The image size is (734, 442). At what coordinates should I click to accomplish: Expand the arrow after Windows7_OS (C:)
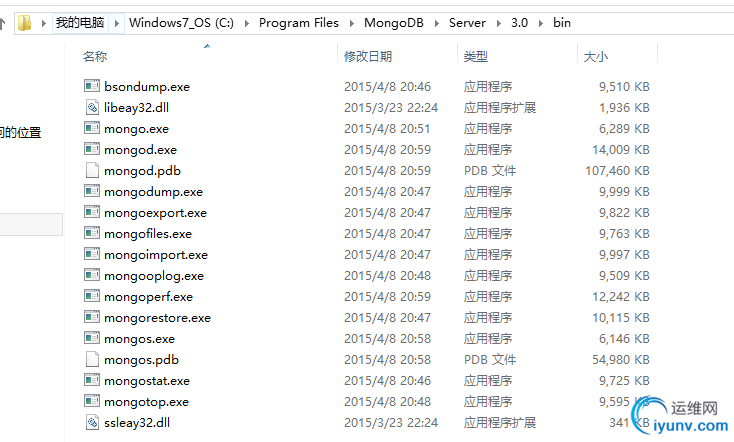(247, 23)
